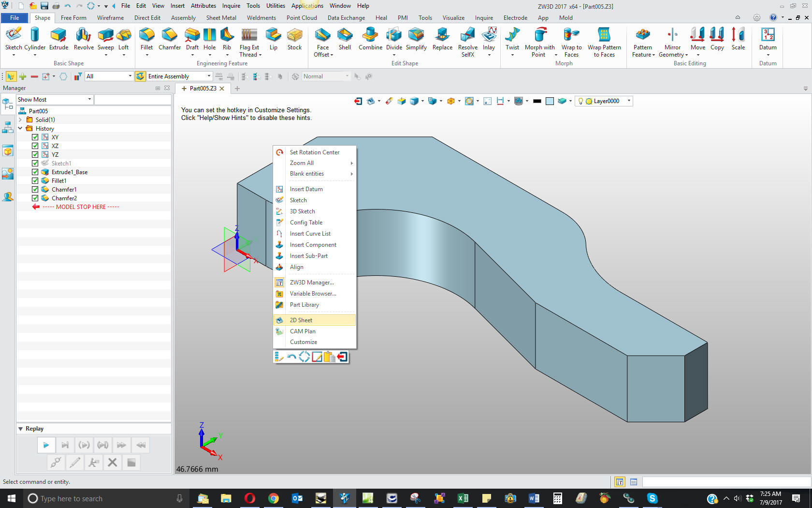
Task: Select the Sketch tool in ribbon
Action: coord(14,39)
